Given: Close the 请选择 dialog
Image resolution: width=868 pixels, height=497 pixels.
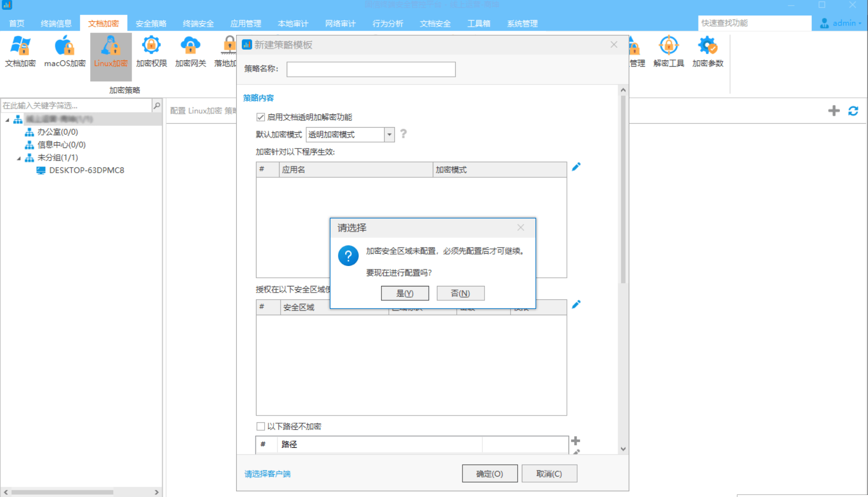Looking at the screenshot, I should tap(521, 227).
